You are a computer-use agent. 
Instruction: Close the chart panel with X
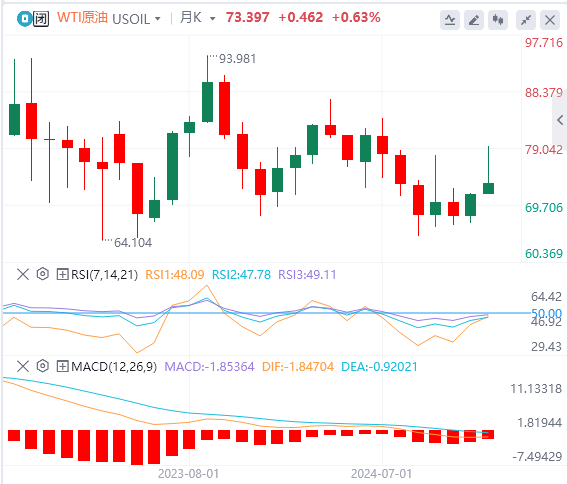[x=550, y=20]
